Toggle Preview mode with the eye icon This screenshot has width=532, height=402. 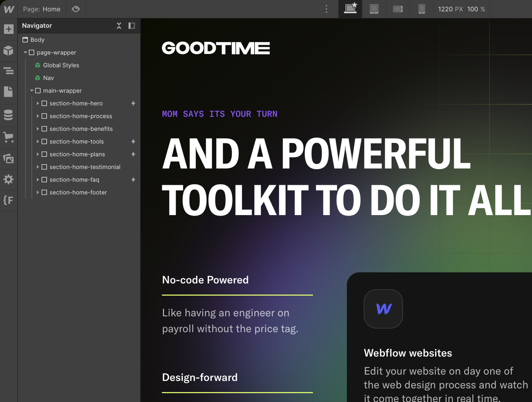[x=76, y=9]
